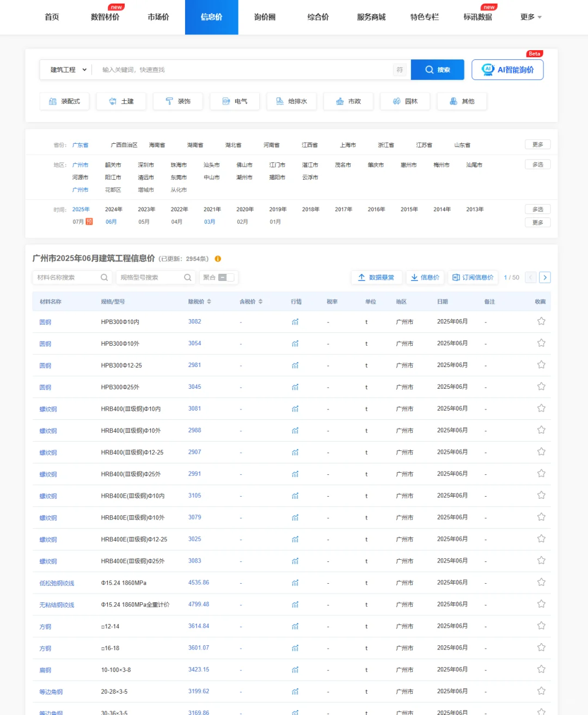Click the 搜索 search button

tap(437, 69)
